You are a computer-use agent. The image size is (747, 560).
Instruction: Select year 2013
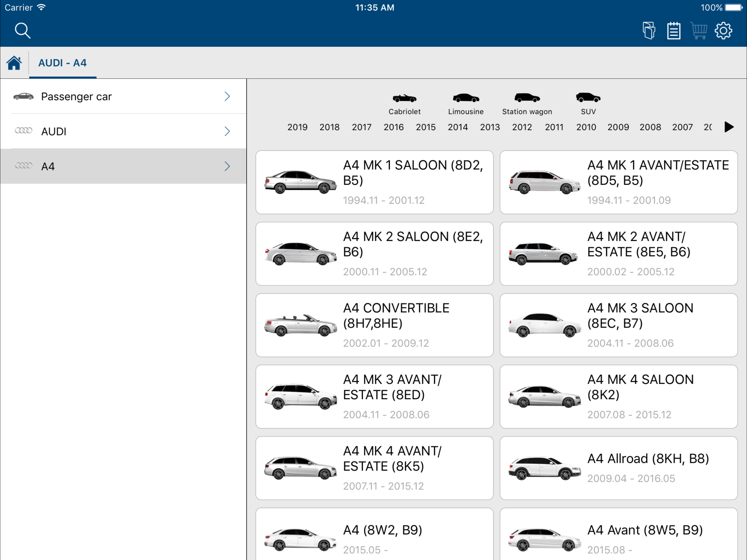tap(490, 127)
